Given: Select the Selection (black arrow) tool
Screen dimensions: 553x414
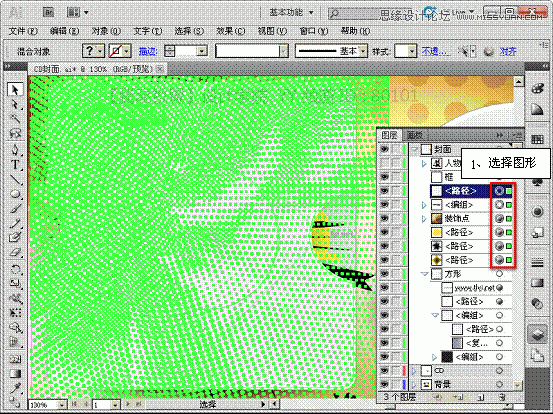Looking at the screenshot, I should click(15, 90).
